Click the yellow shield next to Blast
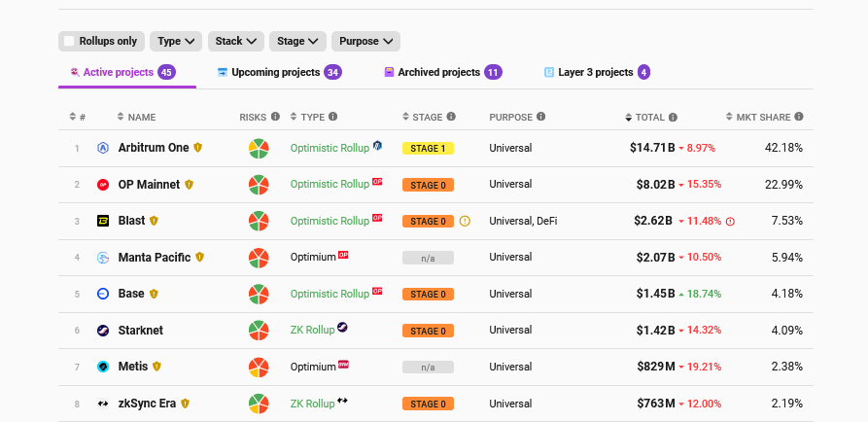Viewport: 868px width, 422px height. (x=154, y=221)
